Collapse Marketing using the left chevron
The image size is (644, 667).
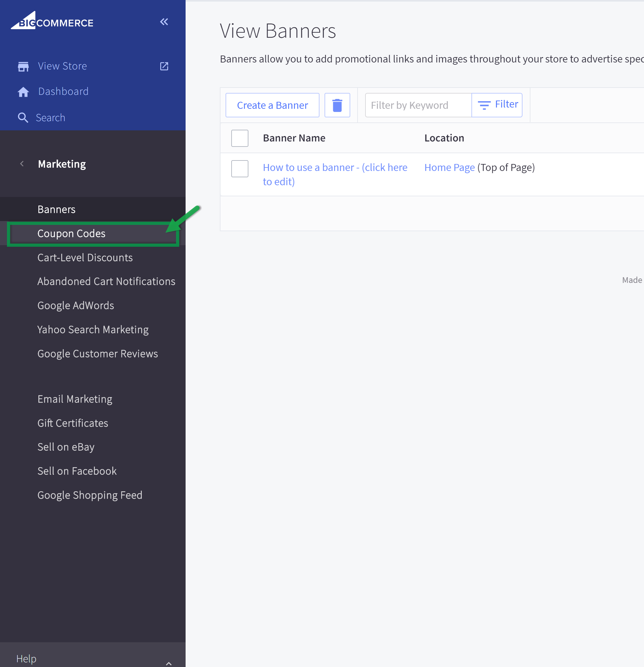[22, 164]
